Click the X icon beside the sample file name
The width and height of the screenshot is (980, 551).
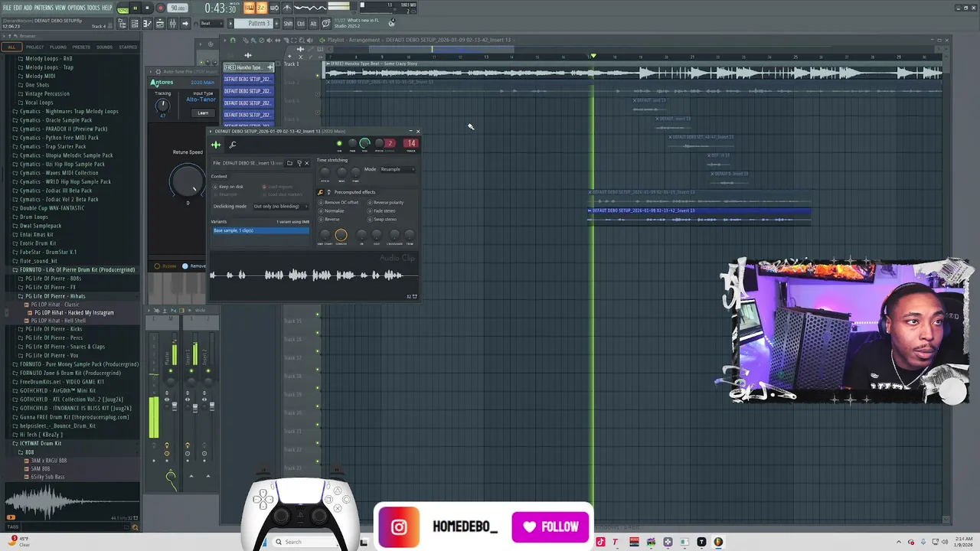307,163
